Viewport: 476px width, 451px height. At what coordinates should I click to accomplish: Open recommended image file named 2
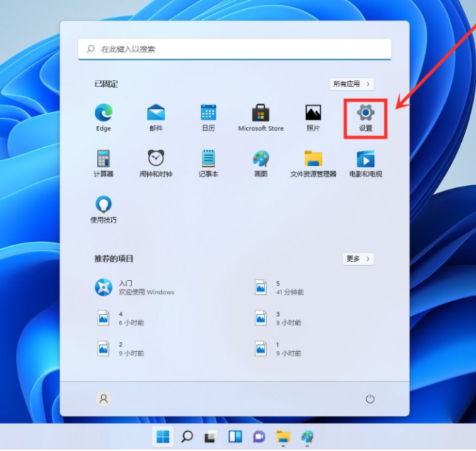(x=120, y=348)
